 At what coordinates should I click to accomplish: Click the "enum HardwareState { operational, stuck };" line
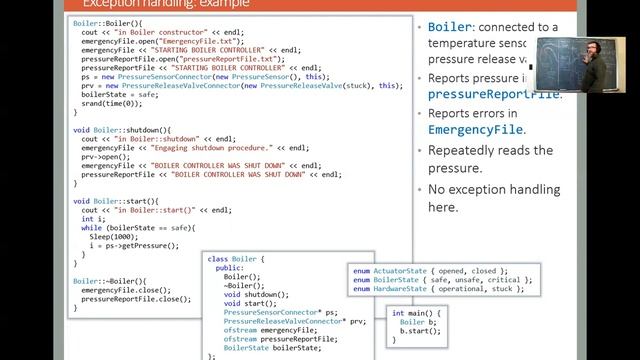439,289
